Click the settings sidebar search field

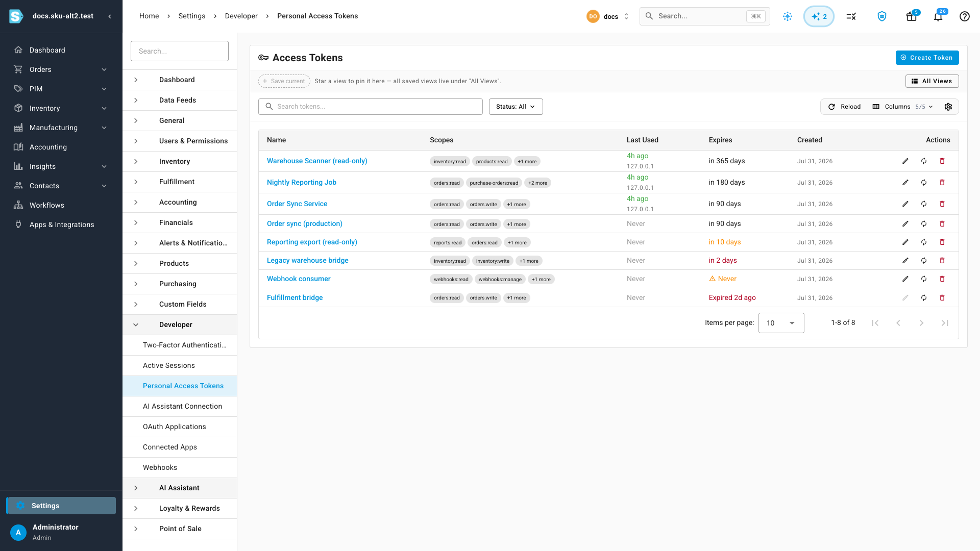click(180, 51)
